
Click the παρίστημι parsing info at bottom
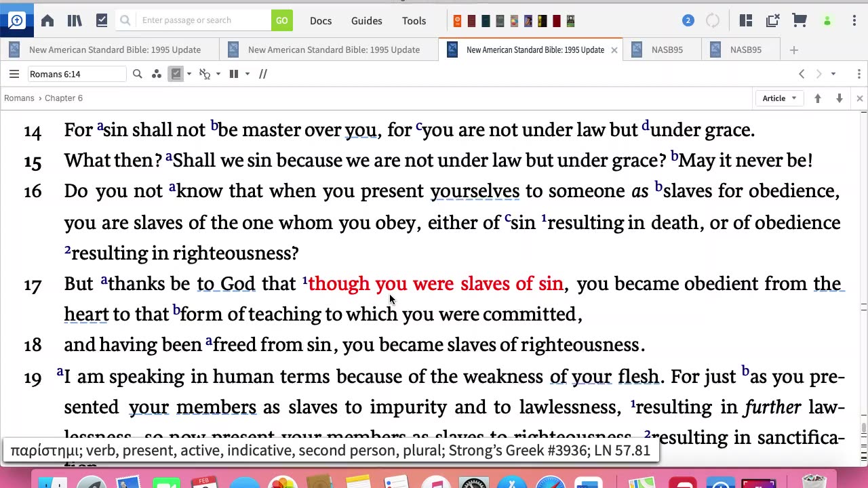click(x=330, y=451)
